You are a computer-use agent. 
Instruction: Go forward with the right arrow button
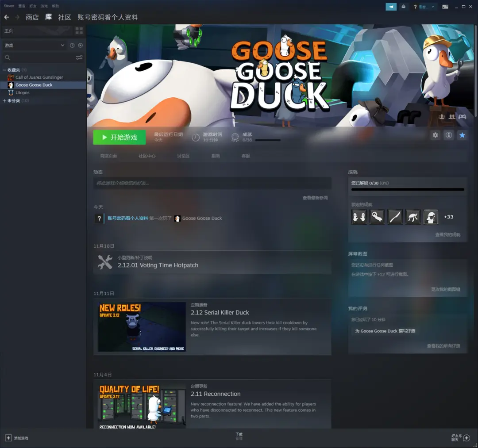click(x=17, y=17)
